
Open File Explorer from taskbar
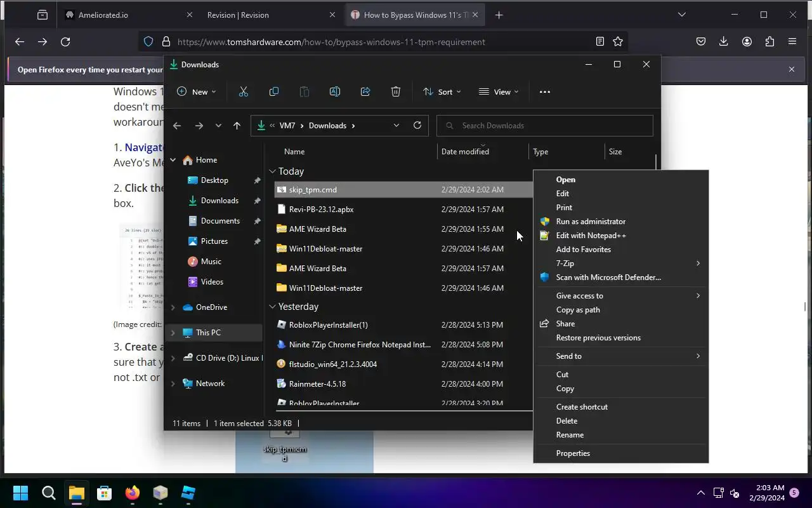tap(76, 493)
